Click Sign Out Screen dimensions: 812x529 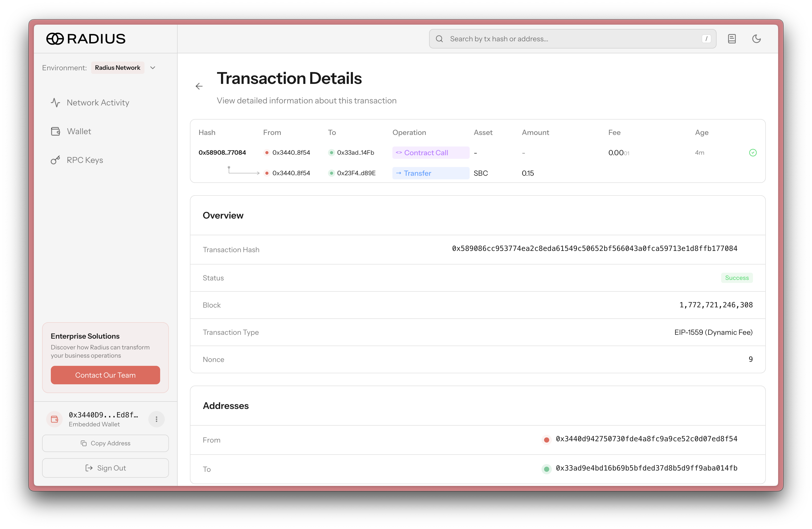click(x=105, y=468)
